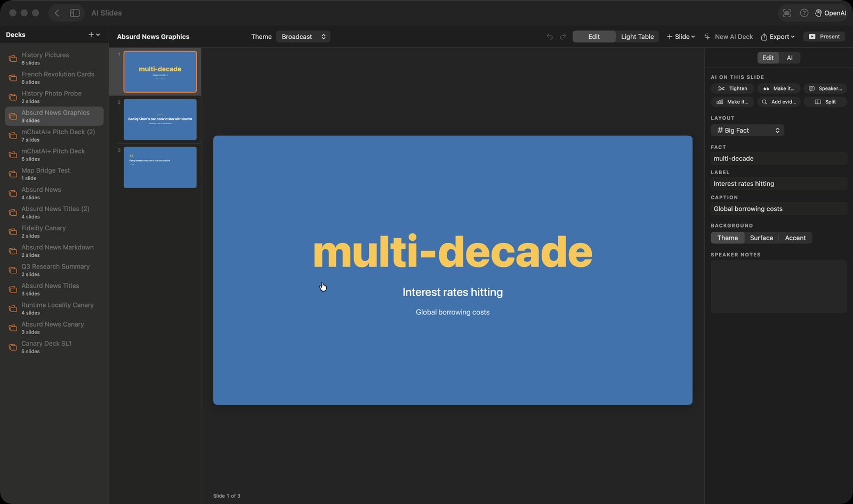Image resolution: width=853 pixels, height=504 pixels.
Task: Set background to Surface
Action: pos(761,238)
